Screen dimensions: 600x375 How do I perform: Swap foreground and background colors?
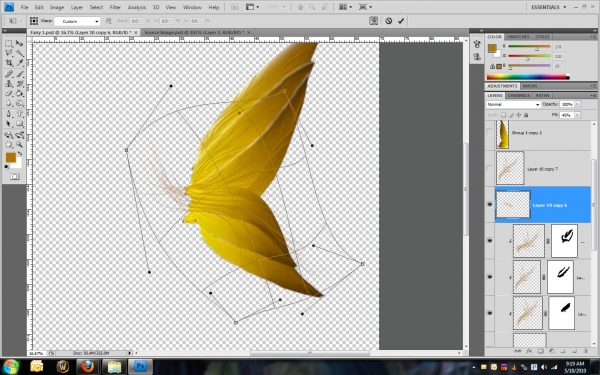(20, 154)
